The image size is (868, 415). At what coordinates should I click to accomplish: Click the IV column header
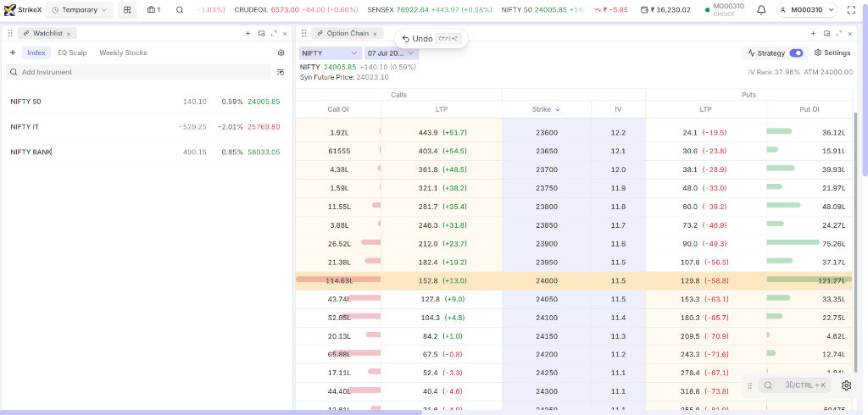coord(618,109)
